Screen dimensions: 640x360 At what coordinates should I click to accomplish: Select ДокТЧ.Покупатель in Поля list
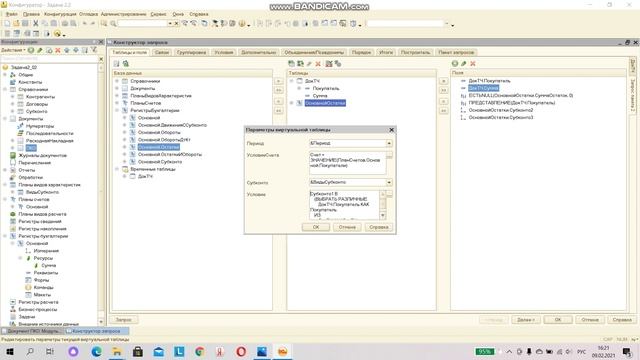tap(489, 81)
